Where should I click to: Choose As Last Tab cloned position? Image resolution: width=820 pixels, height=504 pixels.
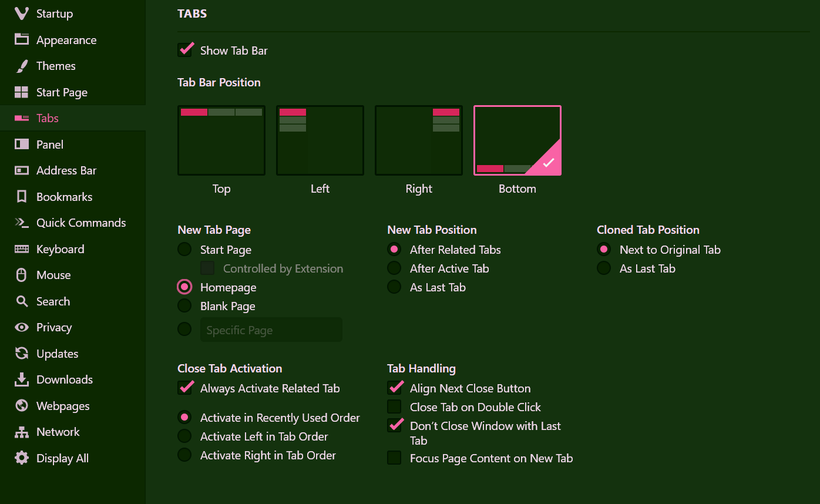[x=604, y=268]
